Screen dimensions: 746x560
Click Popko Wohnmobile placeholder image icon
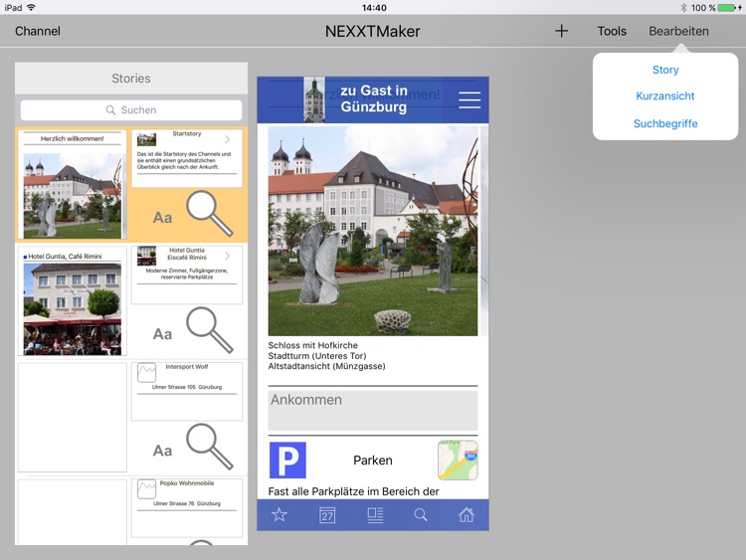tap(146, 489)
